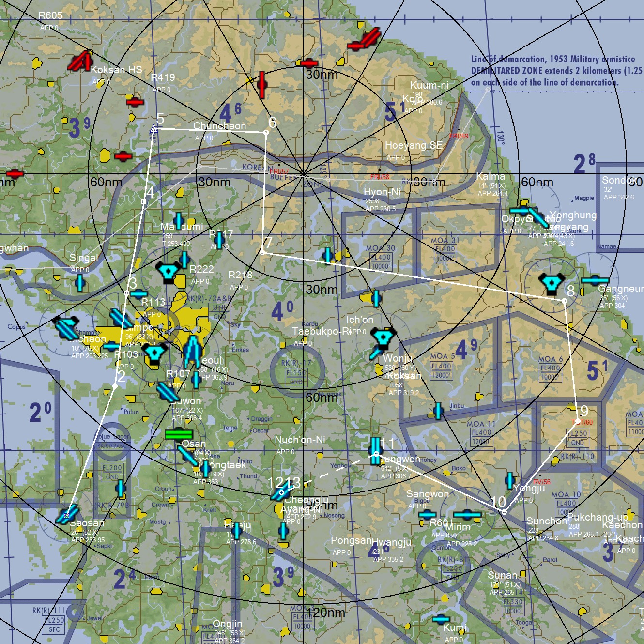Click the Kalma airbase label

click(x=491, y=176)
